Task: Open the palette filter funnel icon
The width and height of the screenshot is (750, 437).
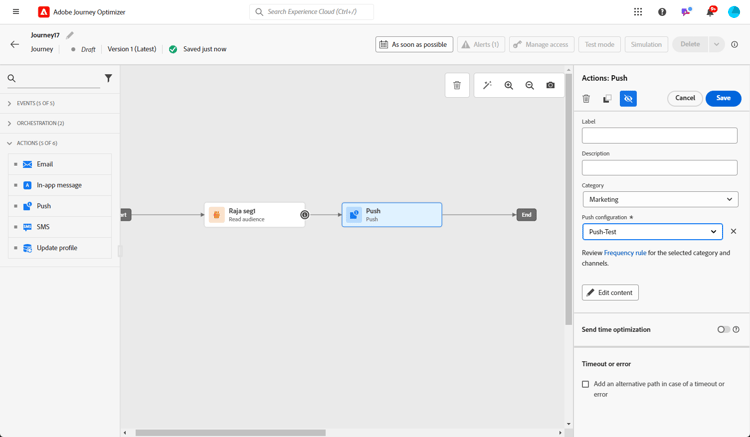Action: click(109, 78)
